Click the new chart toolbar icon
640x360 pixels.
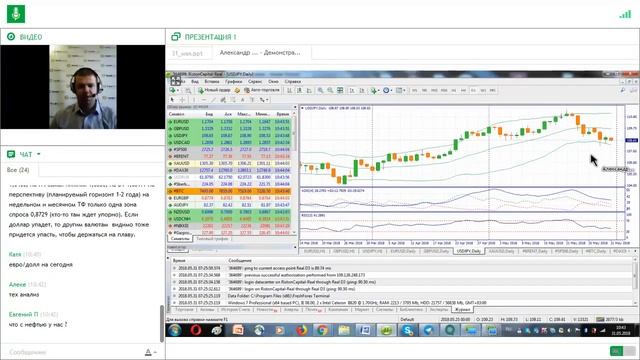coord(173,90)
